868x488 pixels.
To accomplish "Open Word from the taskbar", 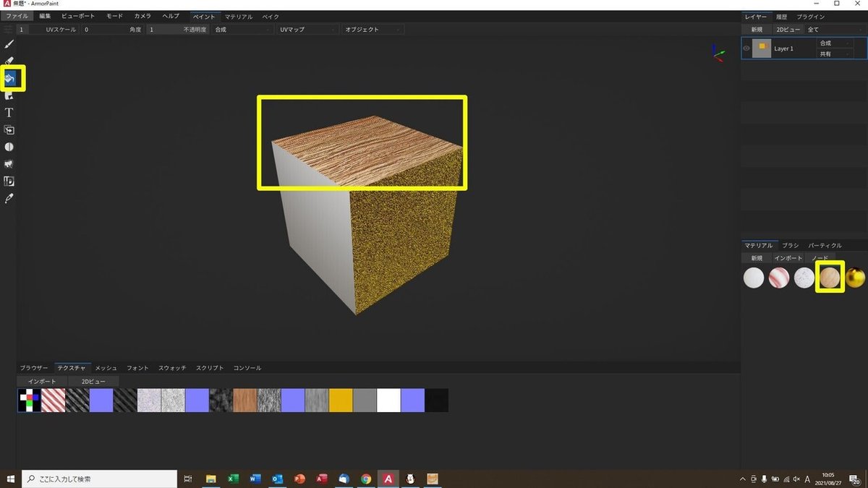I will (x=255, y=479).
